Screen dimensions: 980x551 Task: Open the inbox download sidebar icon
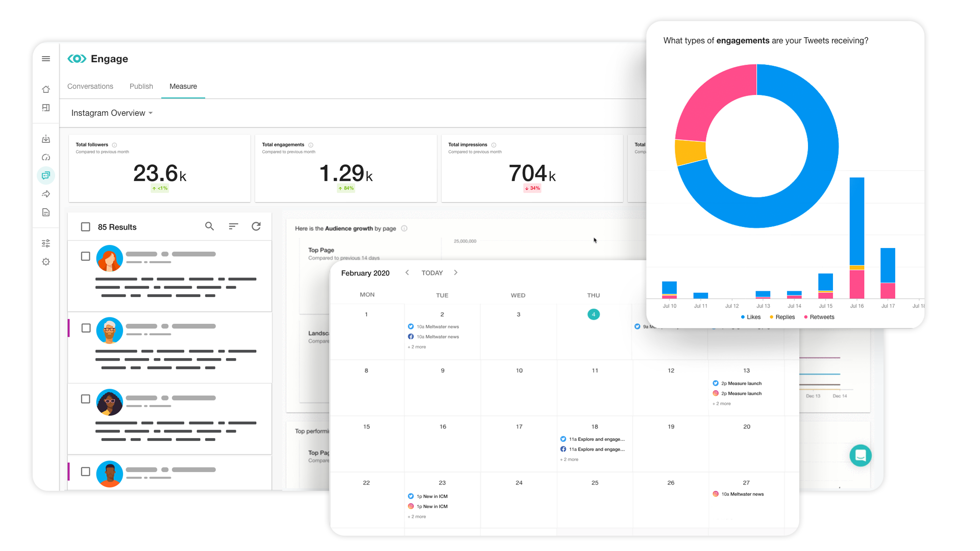[x=46, y=139]
